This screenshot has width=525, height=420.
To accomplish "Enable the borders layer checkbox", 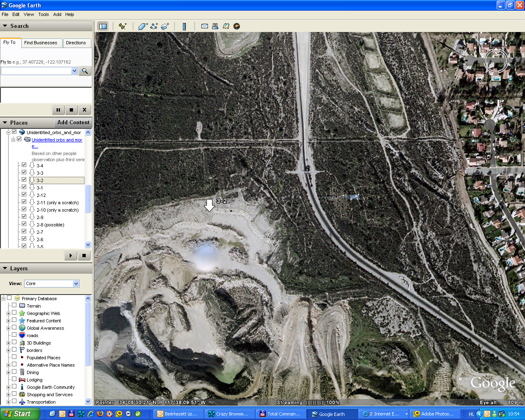I will (14, 349).
